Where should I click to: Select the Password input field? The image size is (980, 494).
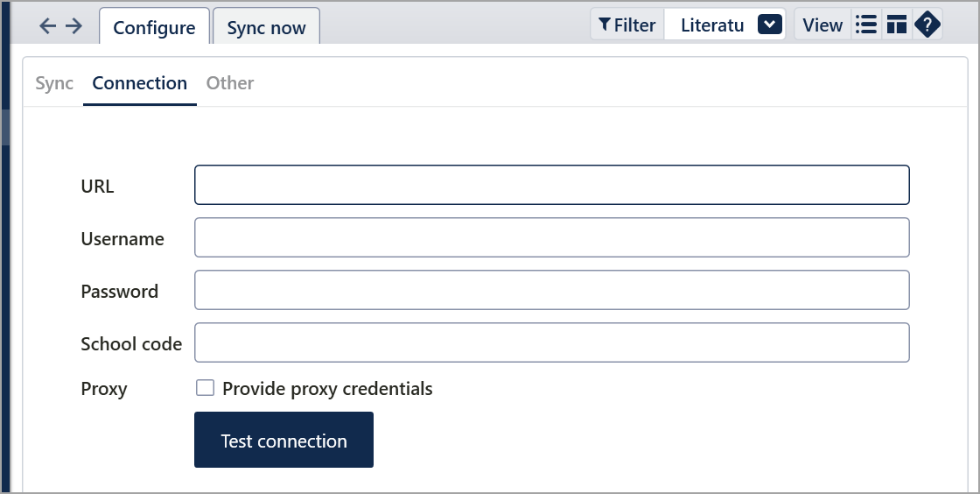point(552,290)
